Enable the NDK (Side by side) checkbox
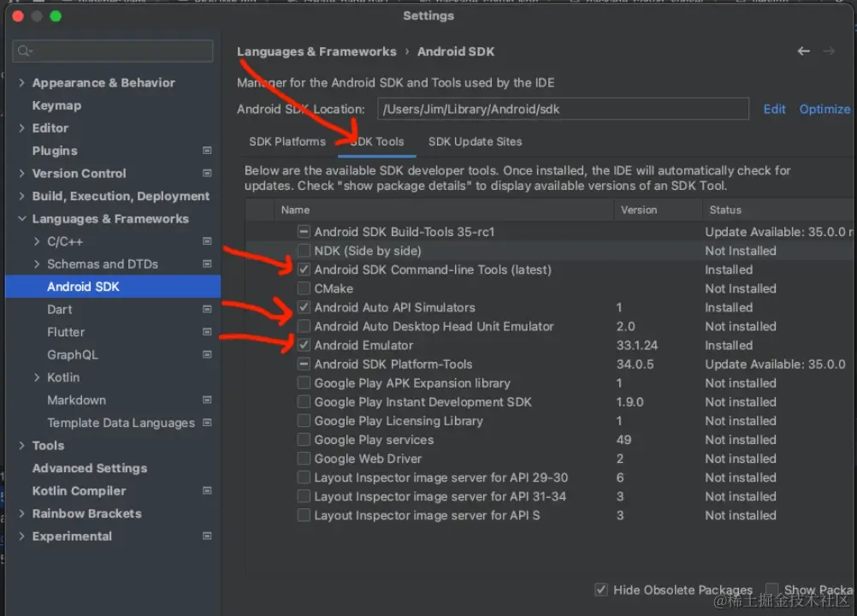857x616 pixels. 304,251
